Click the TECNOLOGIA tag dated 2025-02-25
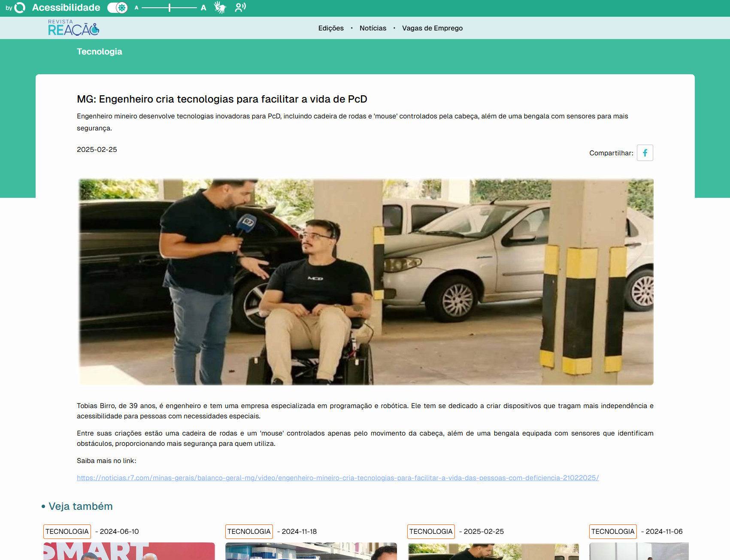Viewport: 730px width, 560px height. coord(431,531)
